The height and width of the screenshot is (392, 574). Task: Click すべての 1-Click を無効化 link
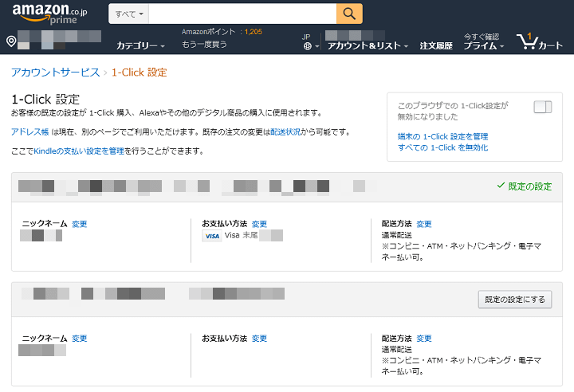(442, 147)
